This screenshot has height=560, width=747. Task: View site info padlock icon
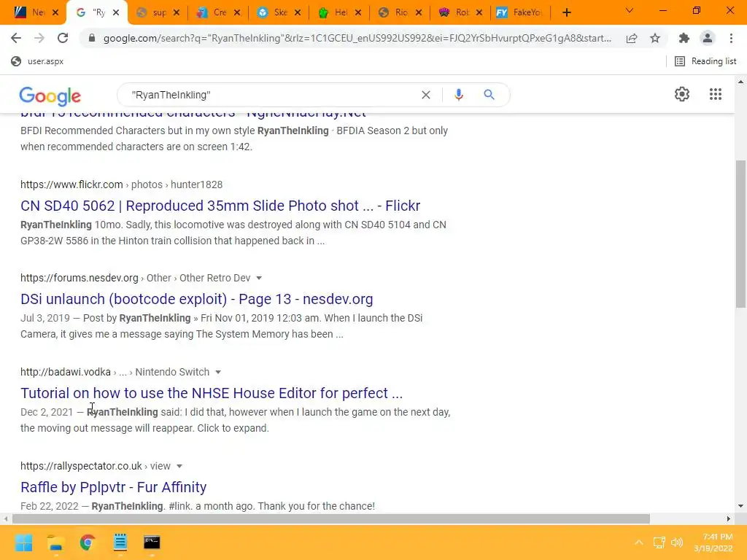tap(92, 38)
